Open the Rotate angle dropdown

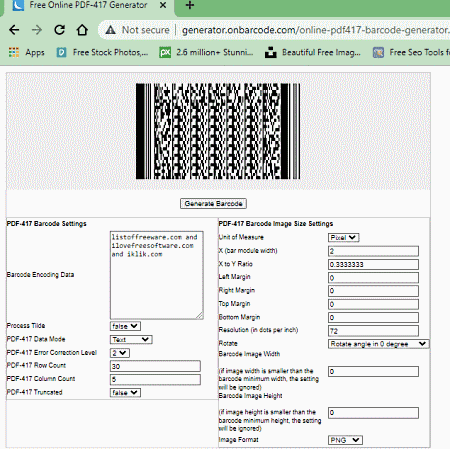(x=379, y=344)
